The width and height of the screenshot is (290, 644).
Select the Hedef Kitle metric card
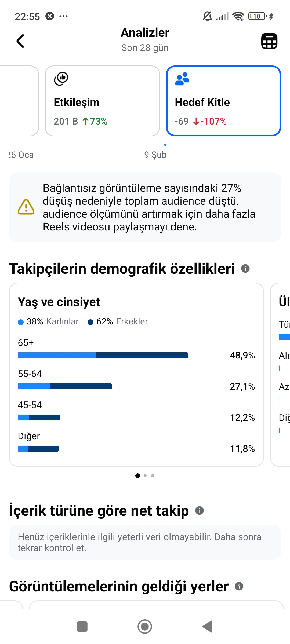[x=223, y=101]
